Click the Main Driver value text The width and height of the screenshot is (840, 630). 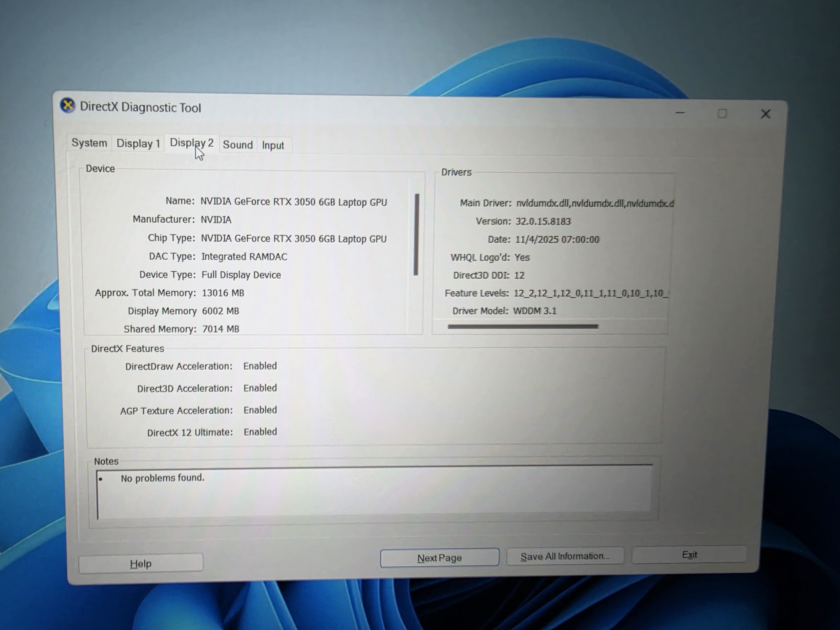click(x=594, y=203)
